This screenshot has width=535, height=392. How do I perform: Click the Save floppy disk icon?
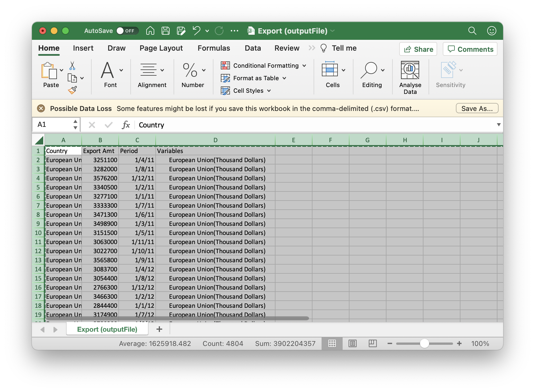[165, 31]
